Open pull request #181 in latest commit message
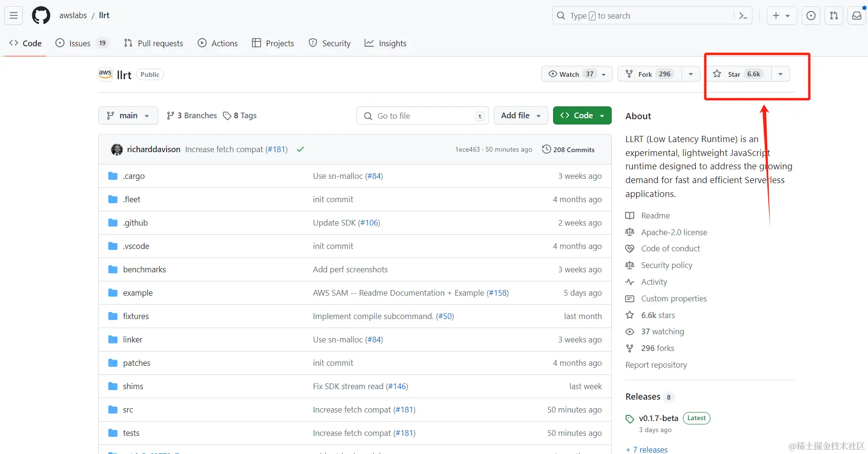868x454 pixels. pyautogui.click(x=276, y=149)
